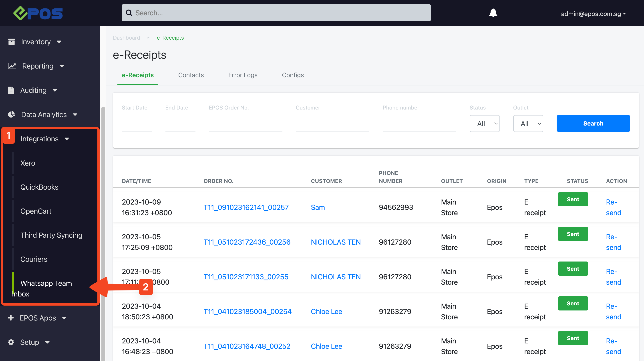This screenshot has width=644, height=361.
Task: Open Whatsapp Team Inbox in the sidebar
Action: pyautogui.click(x=46, y=283)
